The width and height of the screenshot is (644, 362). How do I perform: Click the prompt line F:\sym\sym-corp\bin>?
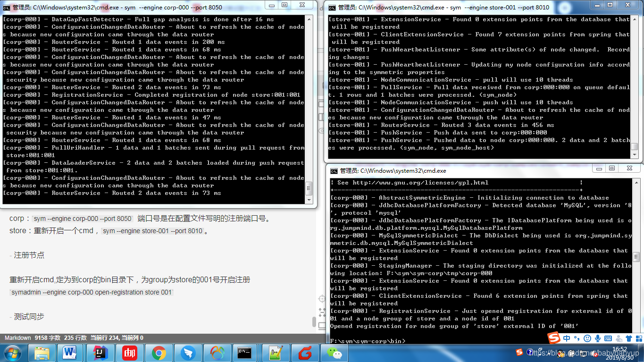pyautogui.click(x=368, y=341)
